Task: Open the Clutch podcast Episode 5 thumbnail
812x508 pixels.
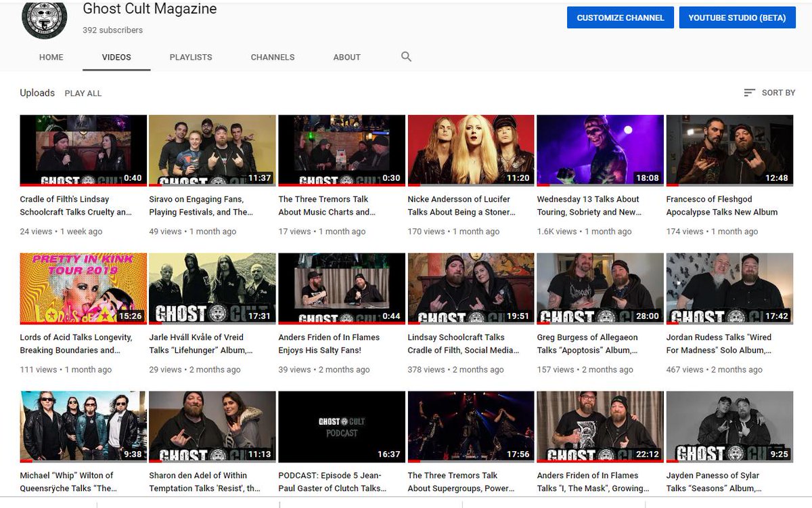Action: [x=341, y=425]
